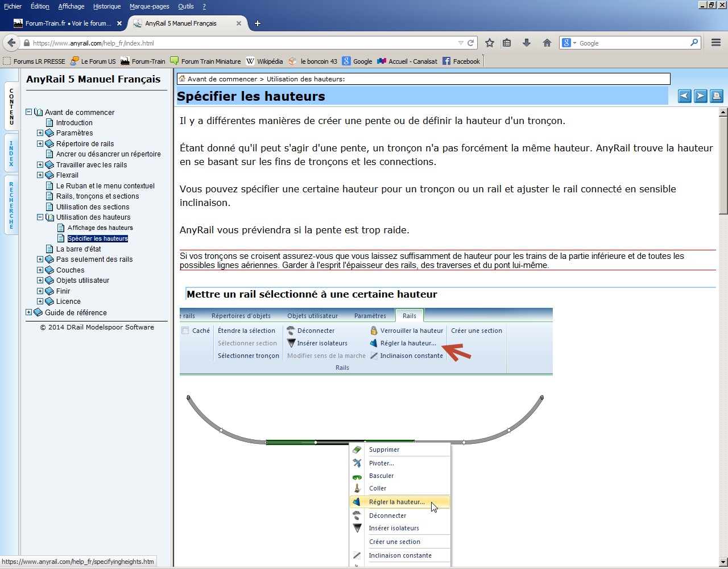Select the INDEX sidebar tab
The width and height of the screenshot is (728, 569).
[11, 153]
